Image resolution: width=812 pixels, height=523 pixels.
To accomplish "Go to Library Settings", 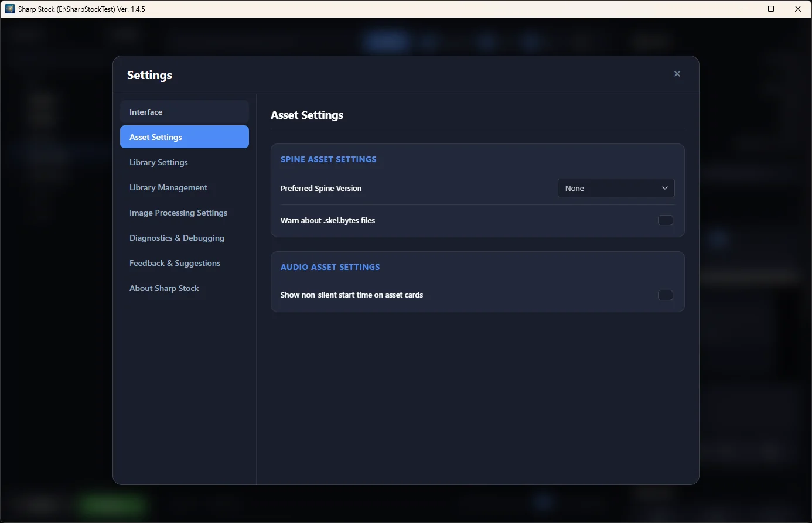I will 185,162.
